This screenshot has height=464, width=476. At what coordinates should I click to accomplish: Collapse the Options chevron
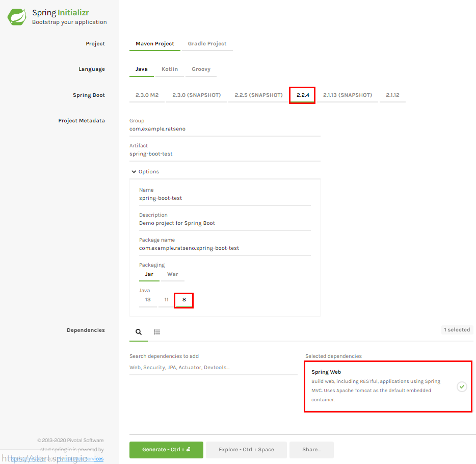(x=134, y=171)
